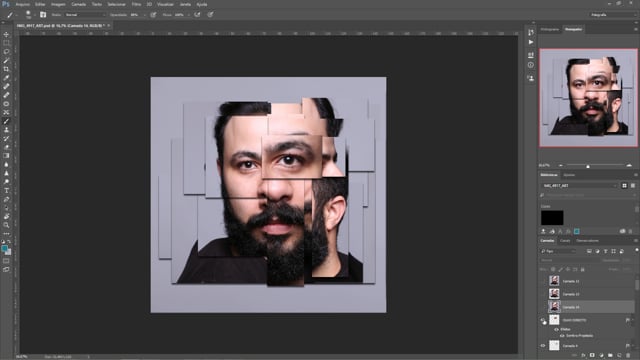640x360 pixels.
Task: Select the Move tool
Action: coord(6,34)
